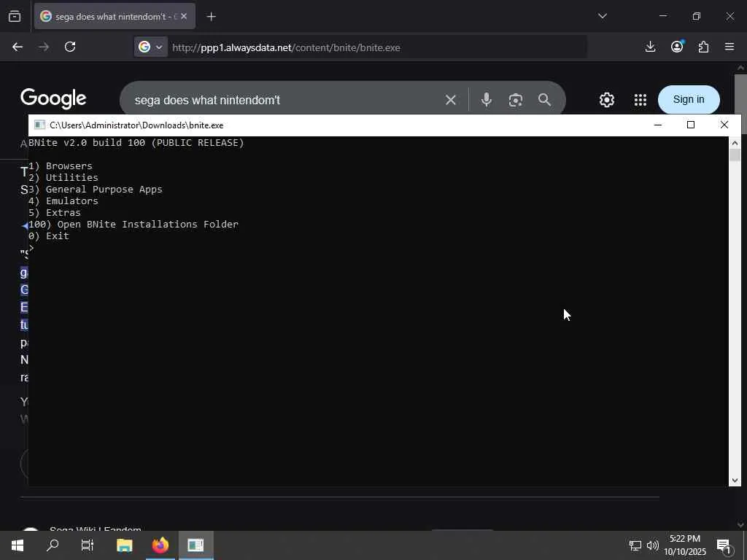Click 'Open BNite Installations Folder' line
747x560 pixels.
click(x=133, y=225)
